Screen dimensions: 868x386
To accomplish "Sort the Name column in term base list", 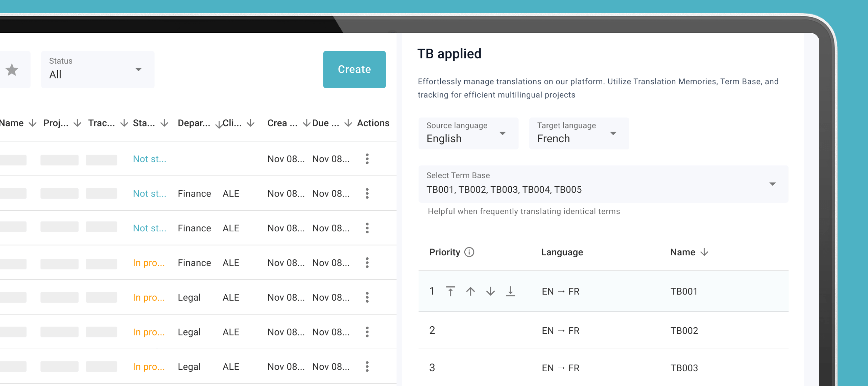I will [x=704, y=252].
